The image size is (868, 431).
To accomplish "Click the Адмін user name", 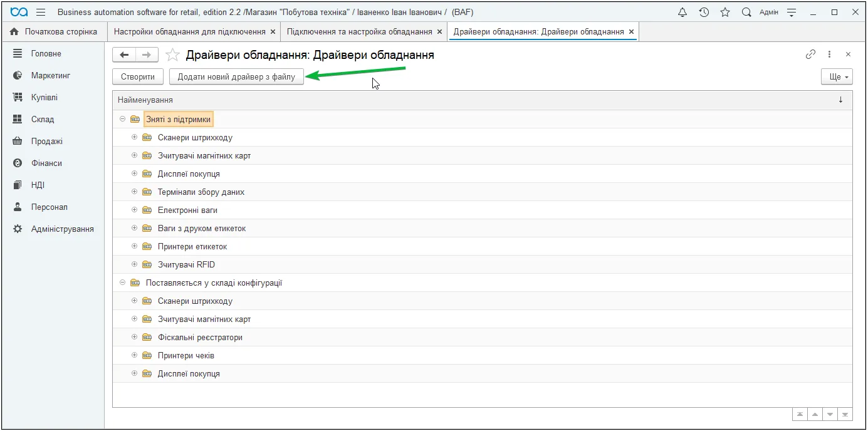I will (x=768, y=12).
